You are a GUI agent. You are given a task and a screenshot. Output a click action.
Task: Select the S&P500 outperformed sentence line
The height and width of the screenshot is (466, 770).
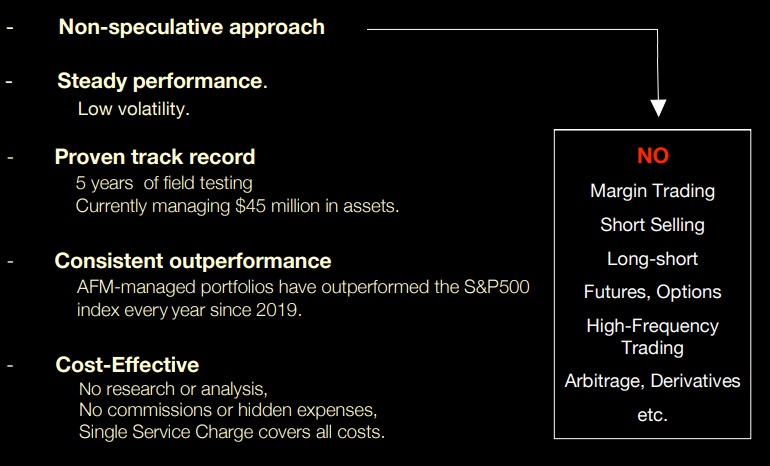tap(303, 287)
